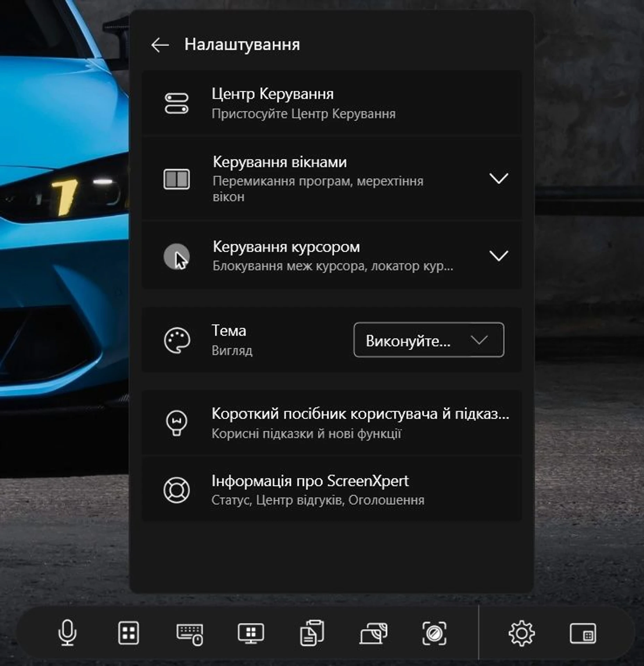Viewport: 644px width, 666px height.
Task: Click text Перемикання програм, мерехтіння вікон
Action: (x=318, y=189)
